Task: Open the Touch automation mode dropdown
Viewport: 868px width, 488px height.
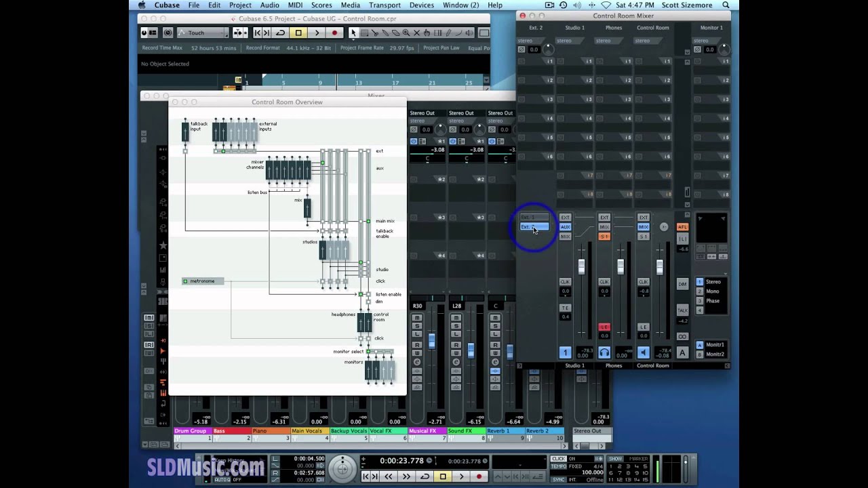Action: 203,33
